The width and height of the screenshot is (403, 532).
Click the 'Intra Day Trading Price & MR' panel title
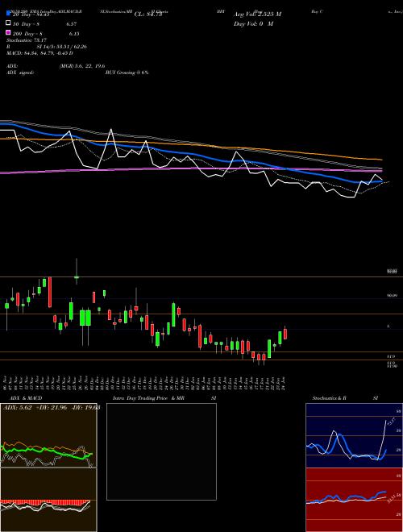point(148,398)
